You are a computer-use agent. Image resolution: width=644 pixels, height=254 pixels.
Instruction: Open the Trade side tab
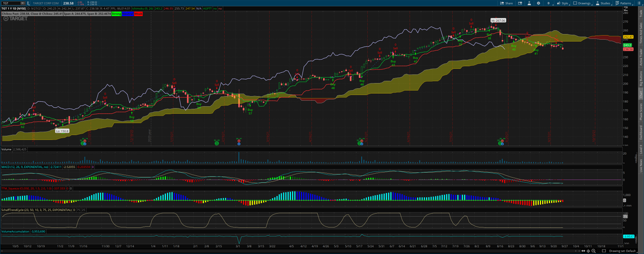pyautogui.click(x=640, y=14)
